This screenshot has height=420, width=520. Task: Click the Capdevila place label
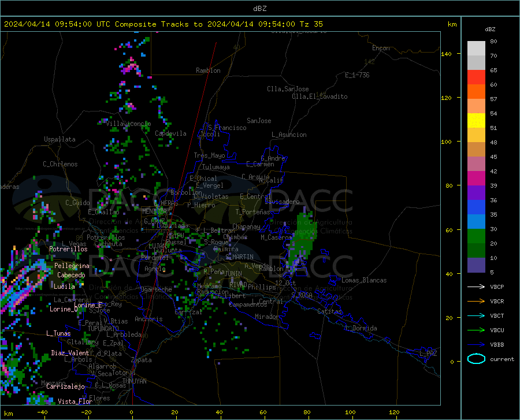(x=170, y=133)
